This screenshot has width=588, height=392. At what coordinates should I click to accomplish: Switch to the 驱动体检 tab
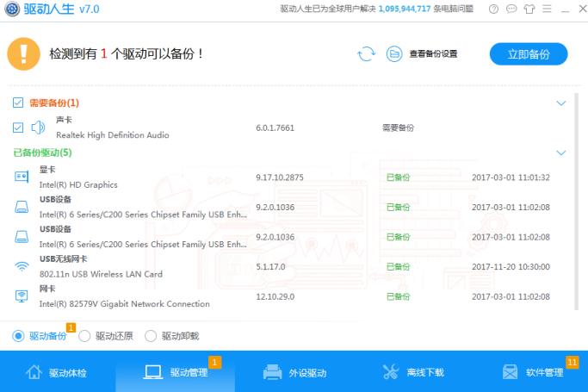tap(57, 372)
